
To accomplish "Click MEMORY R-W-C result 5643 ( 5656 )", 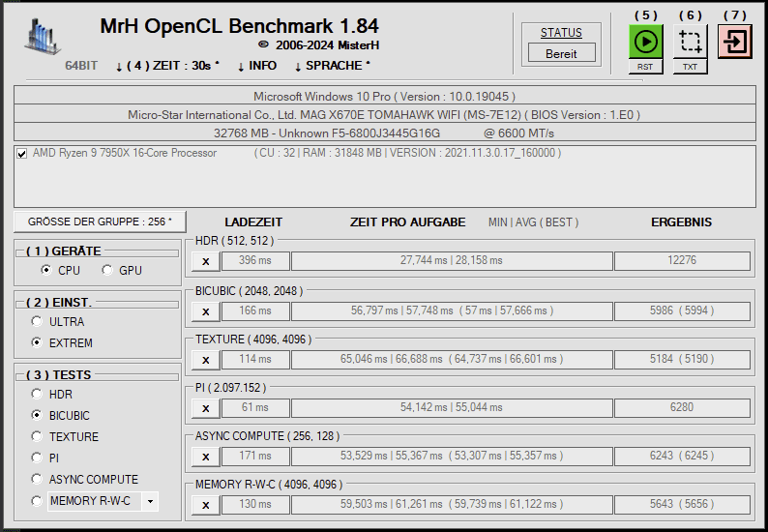I will [682, 505].
